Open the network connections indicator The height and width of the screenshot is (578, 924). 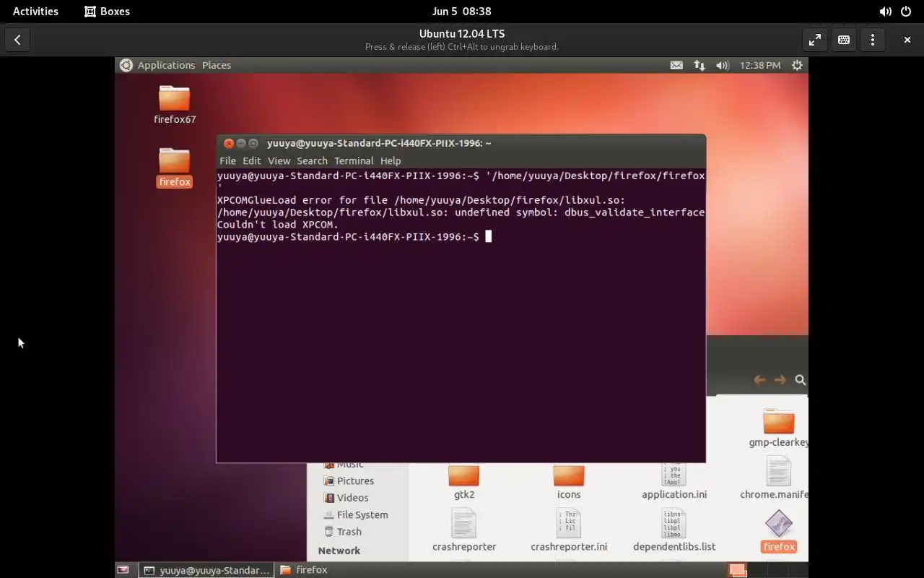pos(699,65)
